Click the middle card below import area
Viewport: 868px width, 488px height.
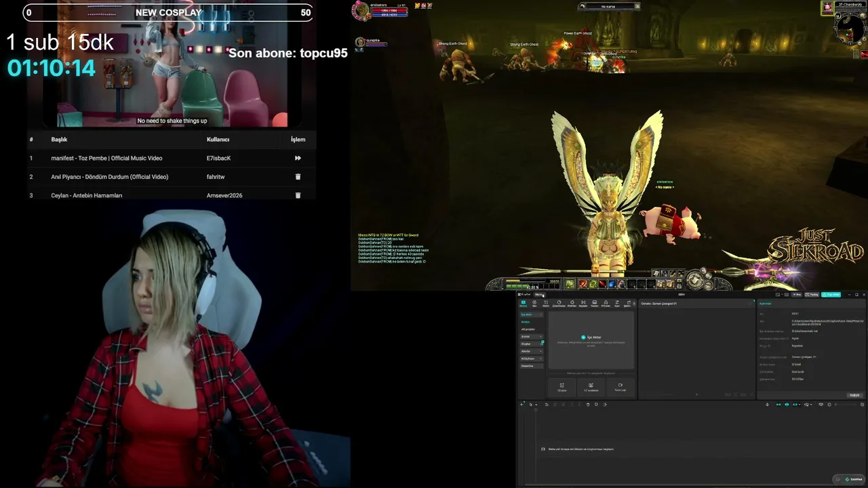pyautogui.click(x=591, y=387)
